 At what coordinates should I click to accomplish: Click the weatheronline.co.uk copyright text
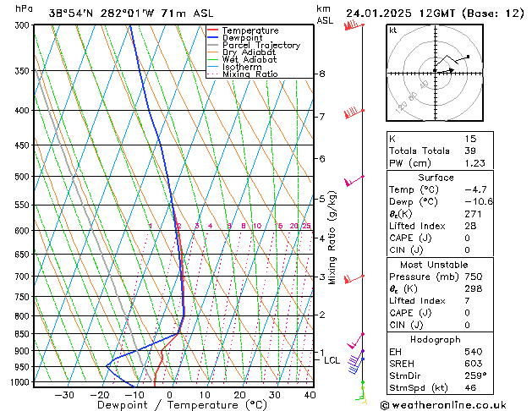click(x=443, y=405)
